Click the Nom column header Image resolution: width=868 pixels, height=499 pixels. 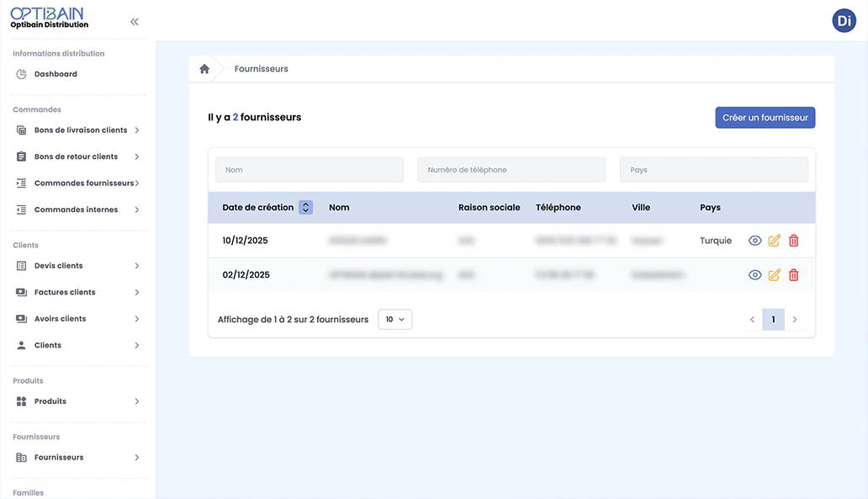pos(339,208)
